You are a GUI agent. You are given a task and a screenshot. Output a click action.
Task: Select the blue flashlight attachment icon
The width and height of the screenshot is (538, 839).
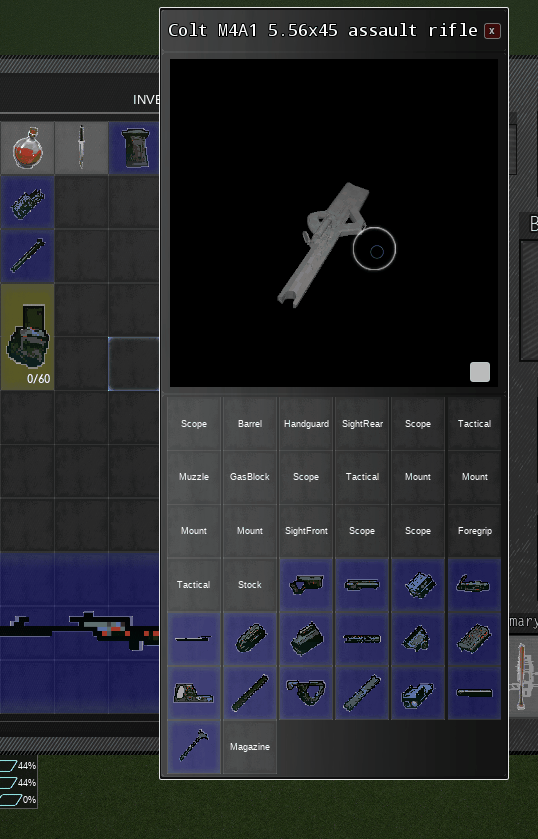[x=418, y=693]
